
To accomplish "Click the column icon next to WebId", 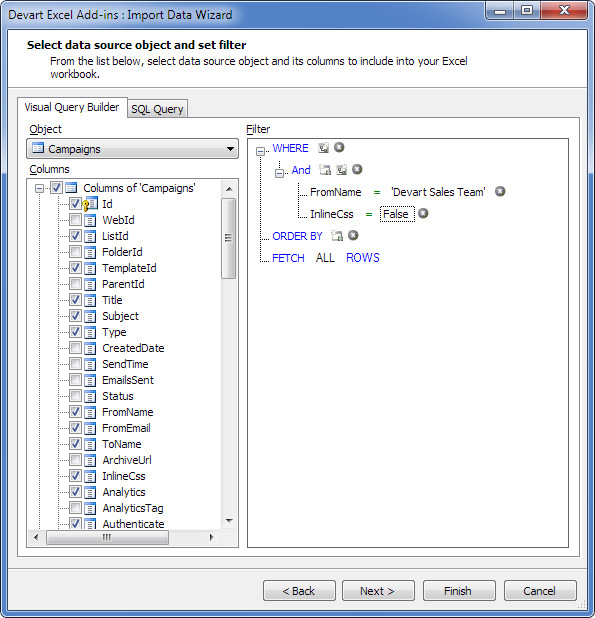I will [90, 220].
